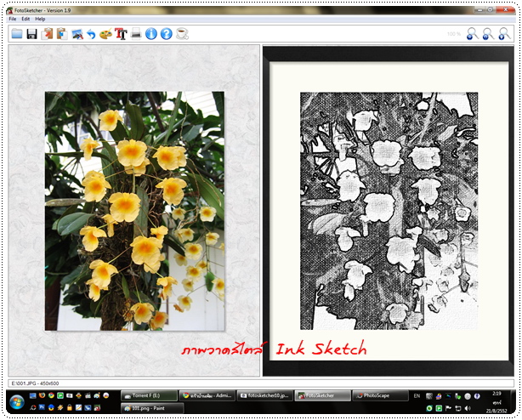
Task: Click the ink sketch result image
Action: point(389,211)
